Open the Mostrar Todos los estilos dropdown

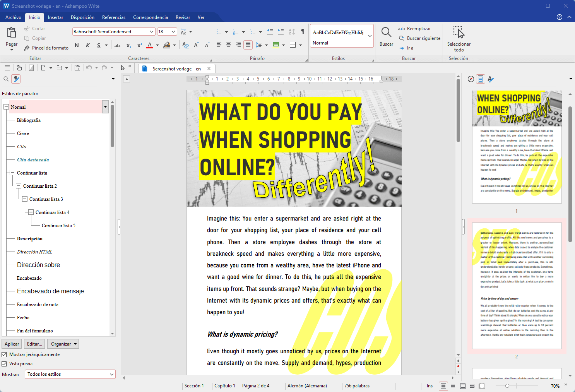(70, 374)
